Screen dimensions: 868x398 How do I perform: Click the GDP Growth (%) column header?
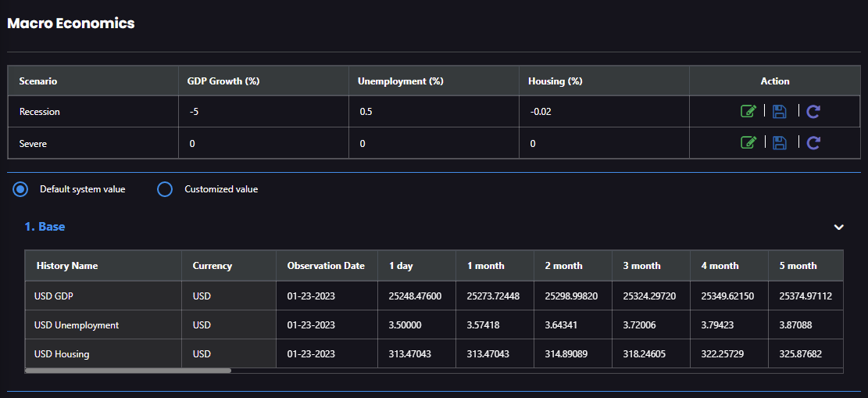[x=223, y=81]
